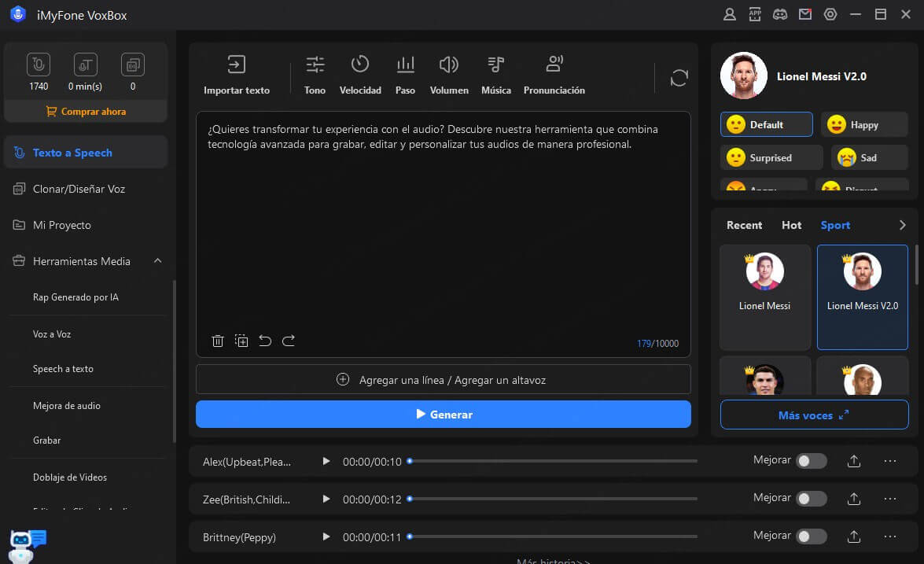Open the Volumen control
924x564 pixels.
449,75
